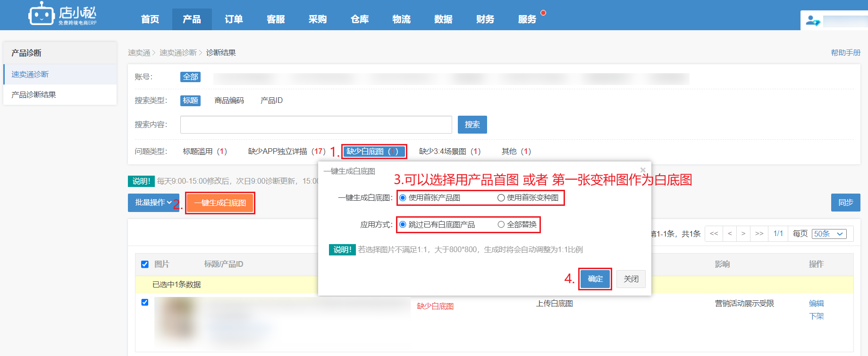Jump to last page with >> button
868x356 pixels.
pos(759,234)
